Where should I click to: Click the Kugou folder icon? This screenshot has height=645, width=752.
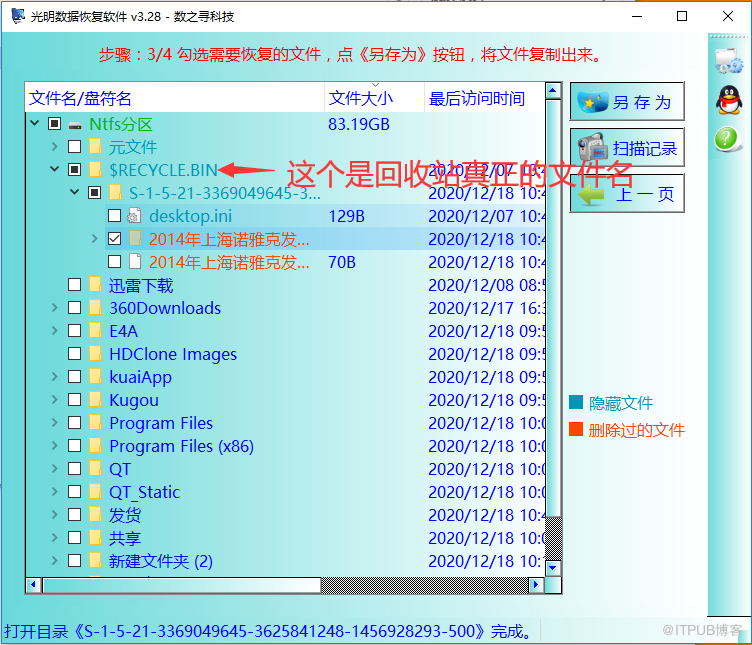point(95,399)
